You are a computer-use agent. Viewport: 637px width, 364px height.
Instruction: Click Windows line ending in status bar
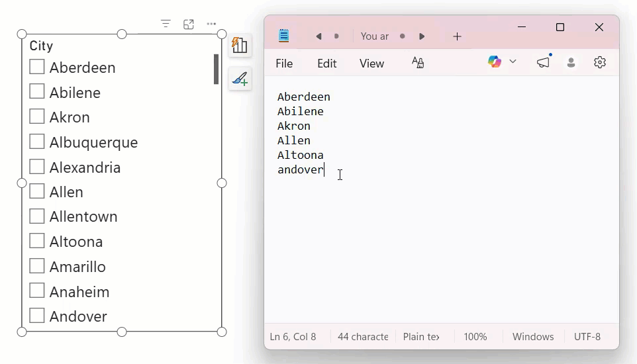[533, 337]
